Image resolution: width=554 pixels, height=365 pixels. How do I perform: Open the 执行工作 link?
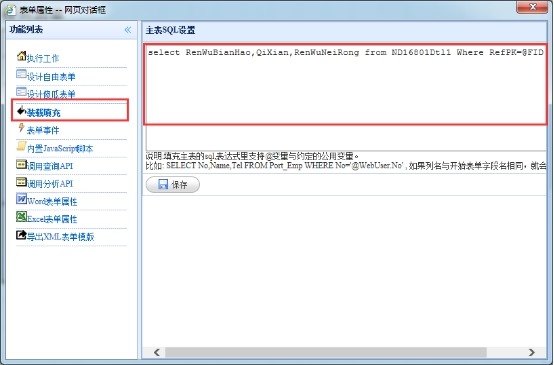point(43,59)
